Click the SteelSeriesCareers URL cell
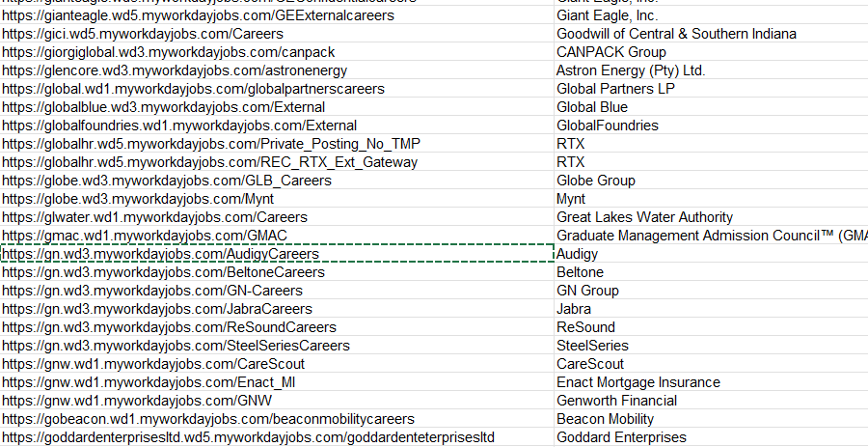The height and width of the screenshot is (447, 868). pos(277,345)
